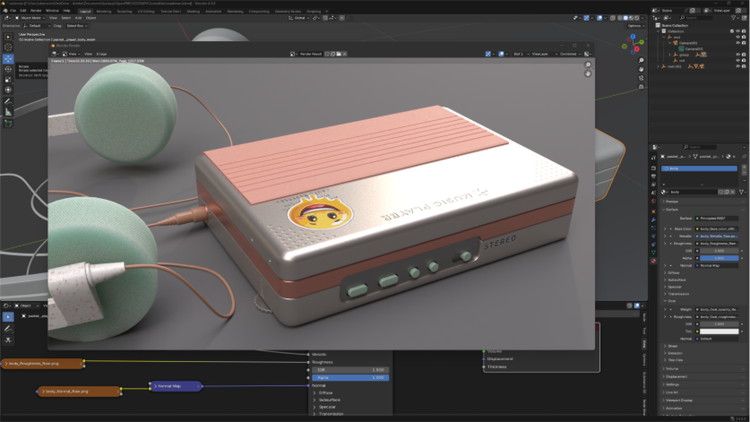Viewport: 750px width, 422px height.
Task: Click the Options button in viewport header
Action: (635, 26)
